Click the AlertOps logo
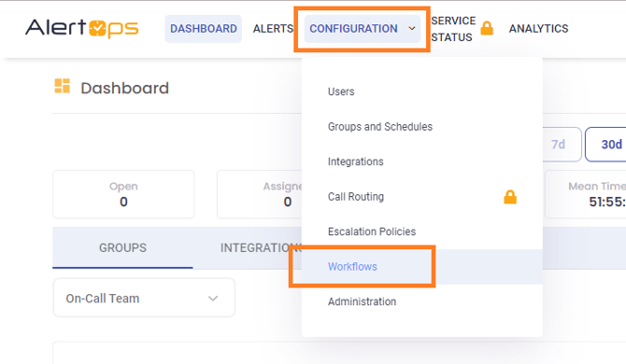Viewport: 626px width, 364px height. [x=82, y=28]
